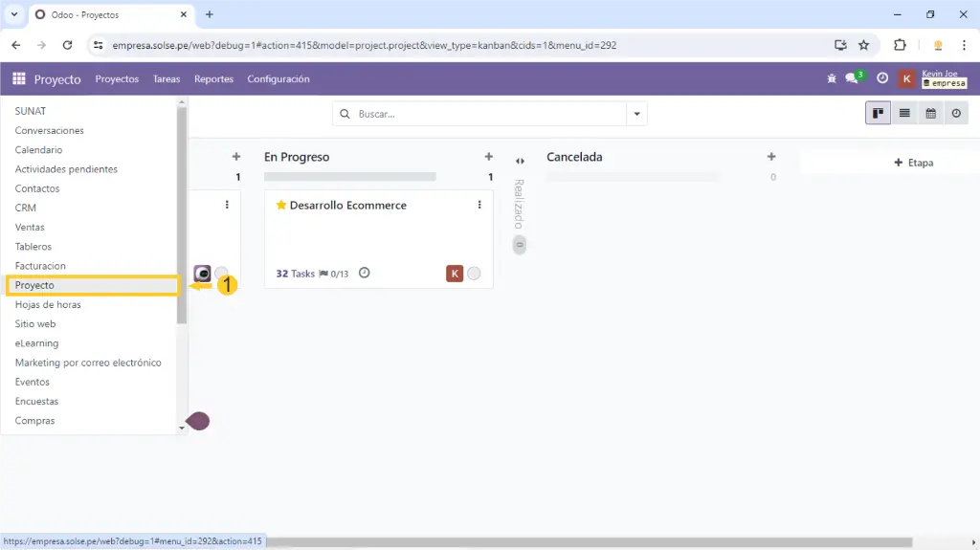Switch to the kanban view icon

(x=878, y=114)
